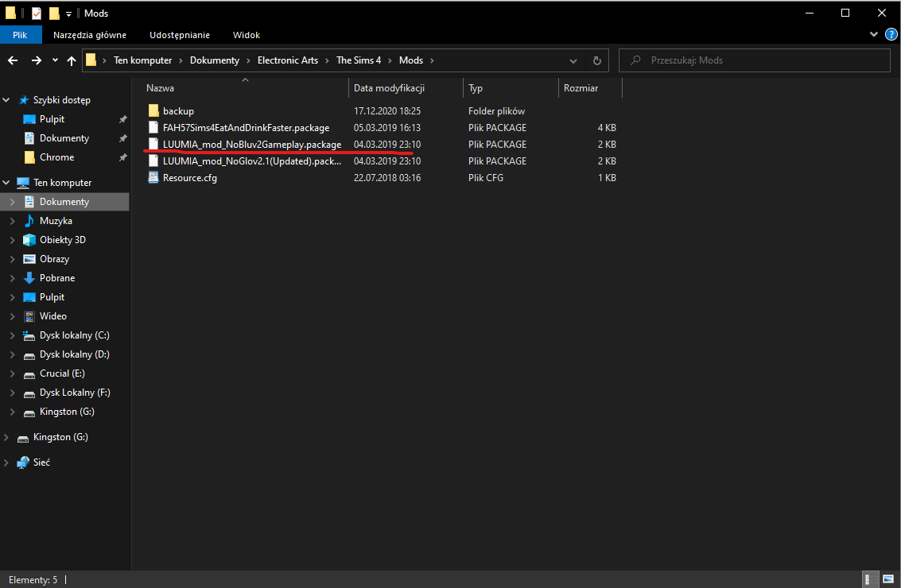Viewport: 901px width, 588px height.
Task: Go up one folder level
Action: tap(72, 60)
